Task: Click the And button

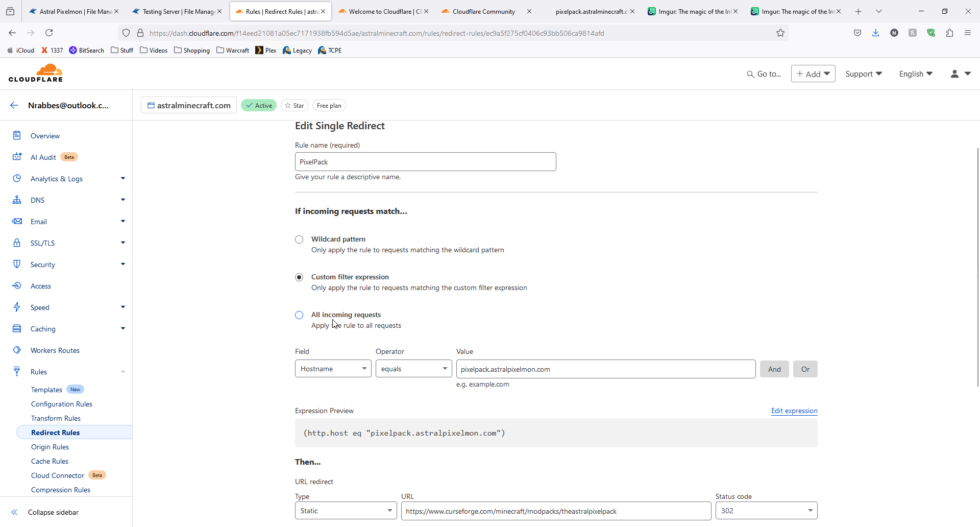Action: pos(774,369)
